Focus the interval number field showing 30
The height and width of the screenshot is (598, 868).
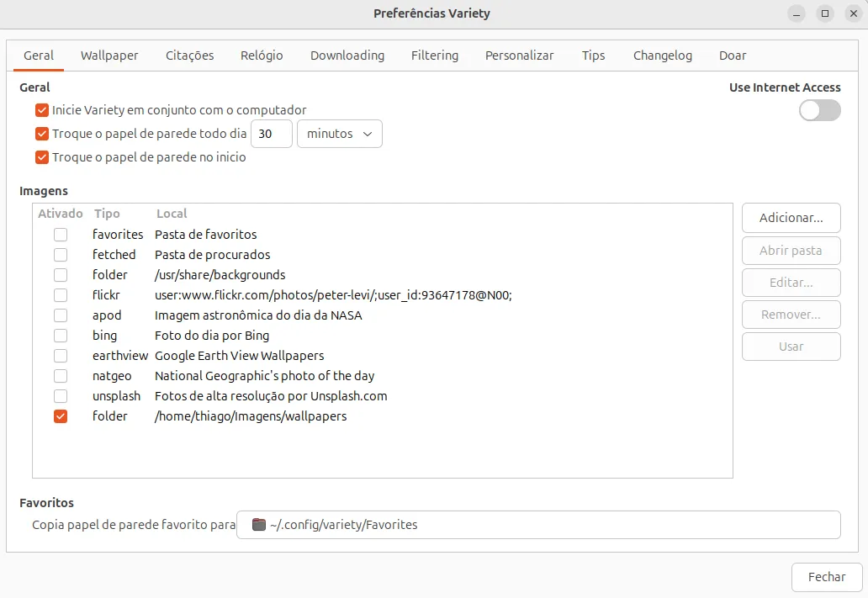(x=271, y=134)
